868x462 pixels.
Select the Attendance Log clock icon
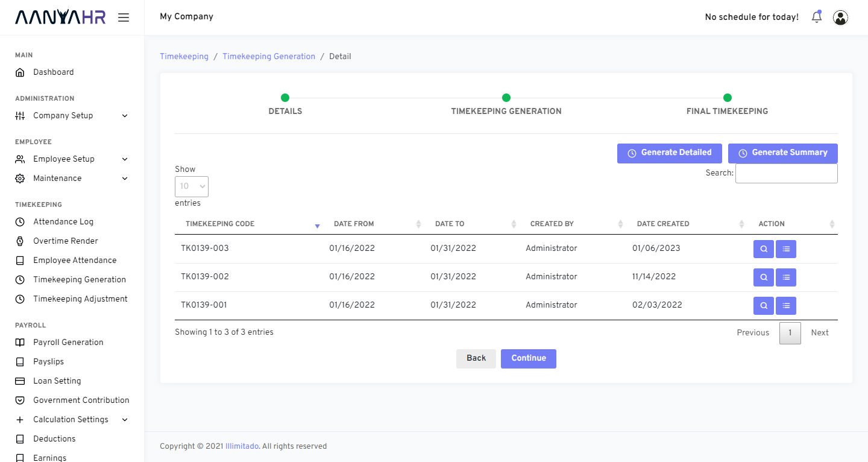[x=20, y=221]
